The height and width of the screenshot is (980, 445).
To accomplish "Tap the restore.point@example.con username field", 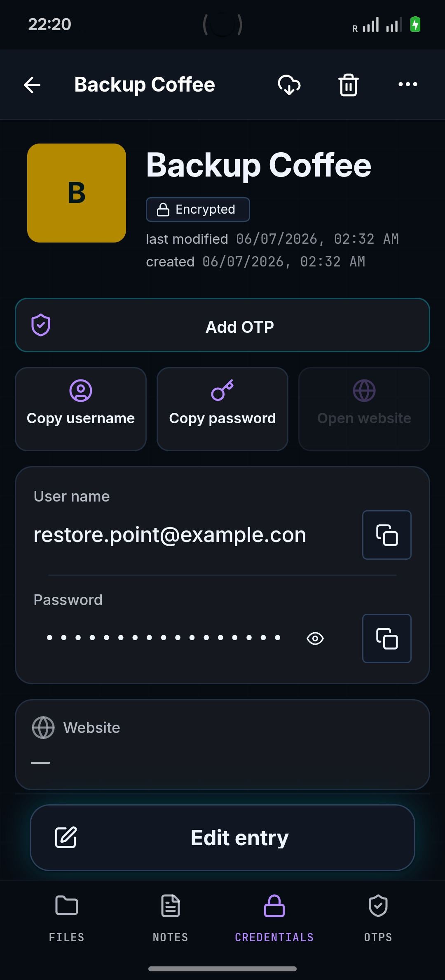I will (x=170, y=535).
